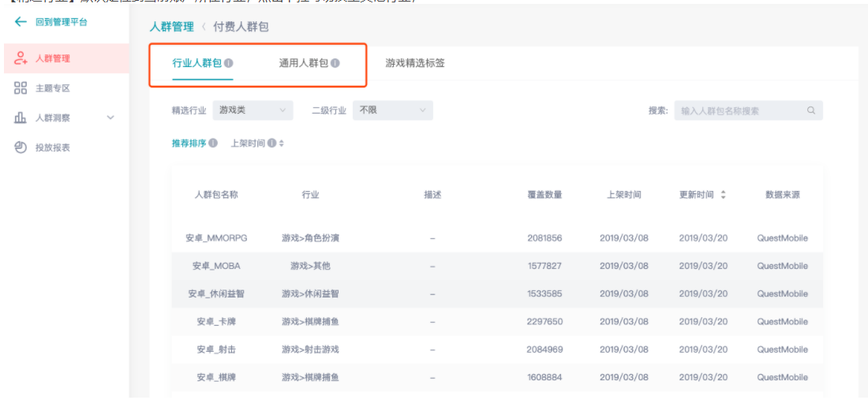Screen dimensions: 868x400
Task: Toggle sorting on 更新时间 column header
Action: click(723, 195)
